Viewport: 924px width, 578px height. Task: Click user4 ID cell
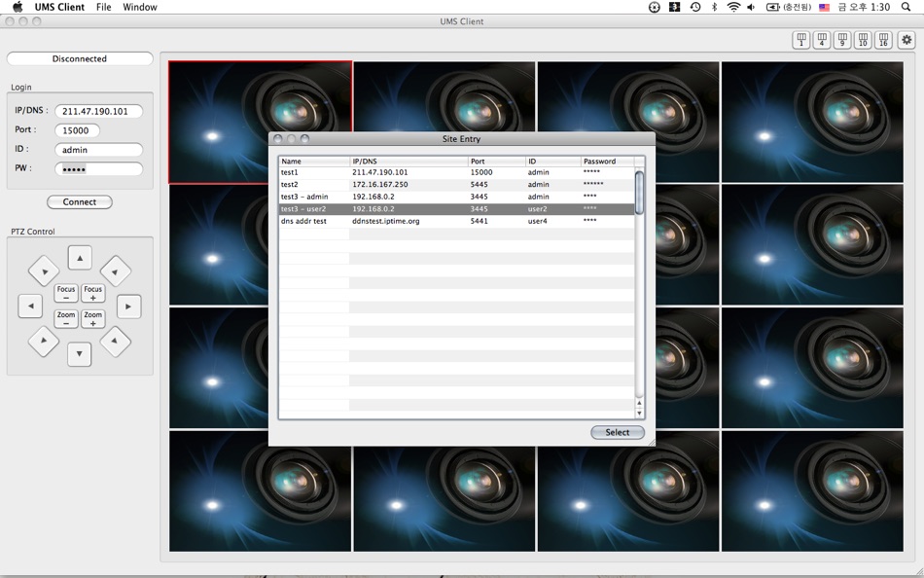(x=538, y=221)
